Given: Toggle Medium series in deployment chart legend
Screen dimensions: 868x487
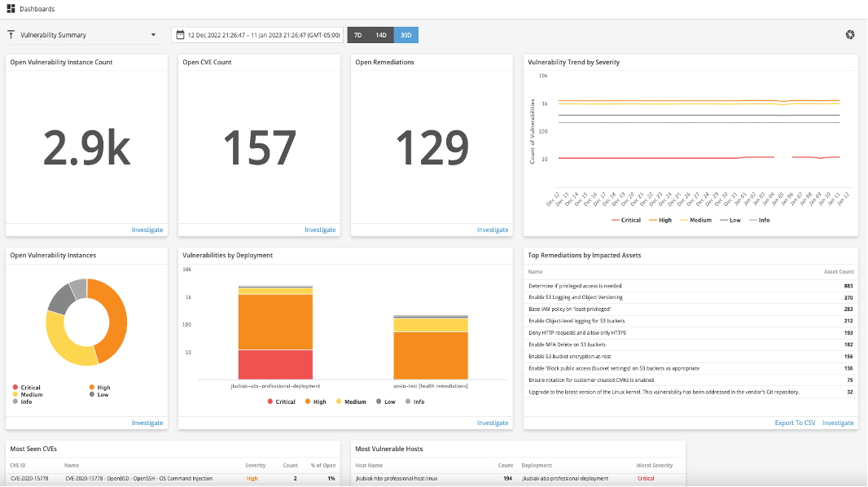Looking at the screenshot, I should tap(350, 401).
